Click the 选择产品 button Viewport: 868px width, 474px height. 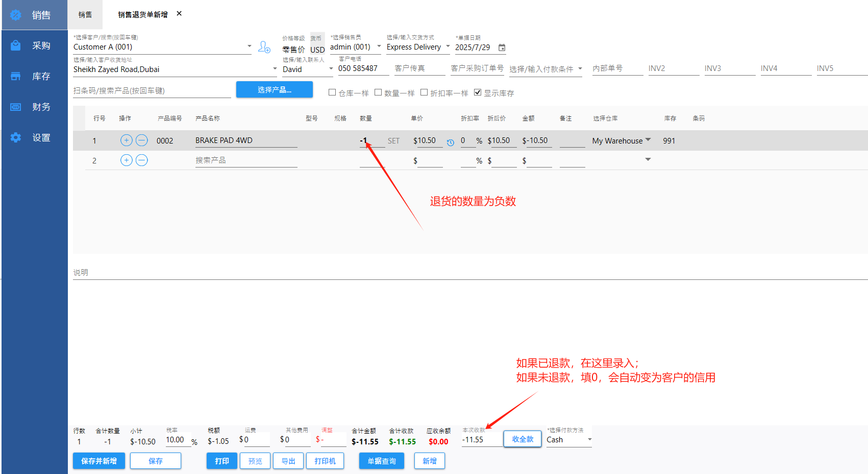coord(274,89)
